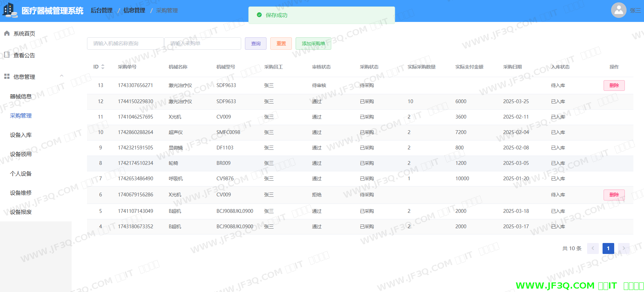Go to next page arrow
The height and width of the screenshot is (292, 644).
(624, 248)
